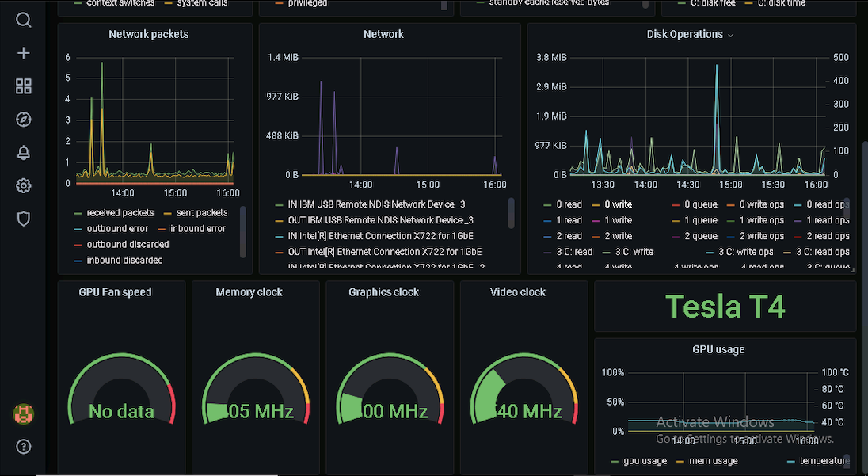Screen dimensions: 868x476
Task: Open the Help question mark icon
Action: 23,446
